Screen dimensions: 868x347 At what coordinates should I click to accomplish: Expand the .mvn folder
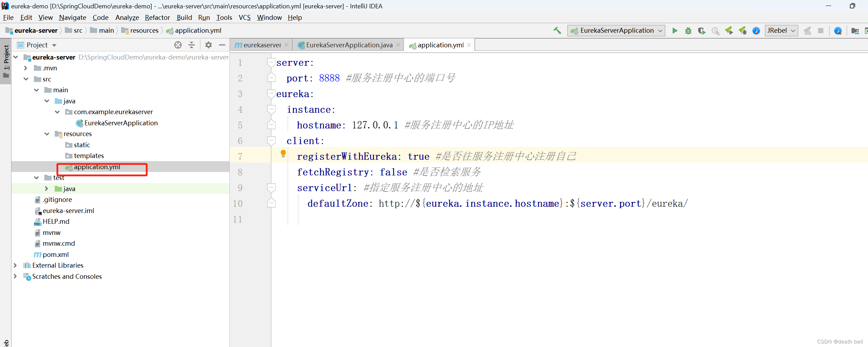point(26,68)
